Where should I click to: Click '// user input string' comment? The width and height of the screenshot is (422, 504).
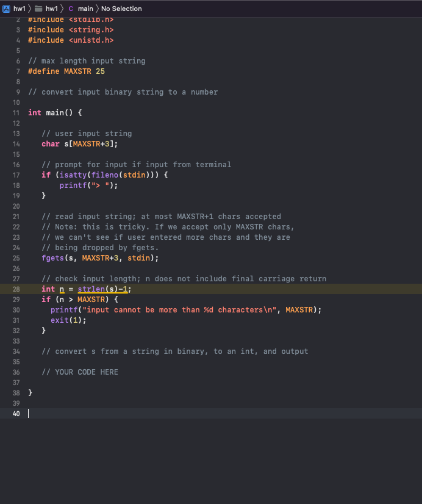pyautogui.click(x=87, y=134)
